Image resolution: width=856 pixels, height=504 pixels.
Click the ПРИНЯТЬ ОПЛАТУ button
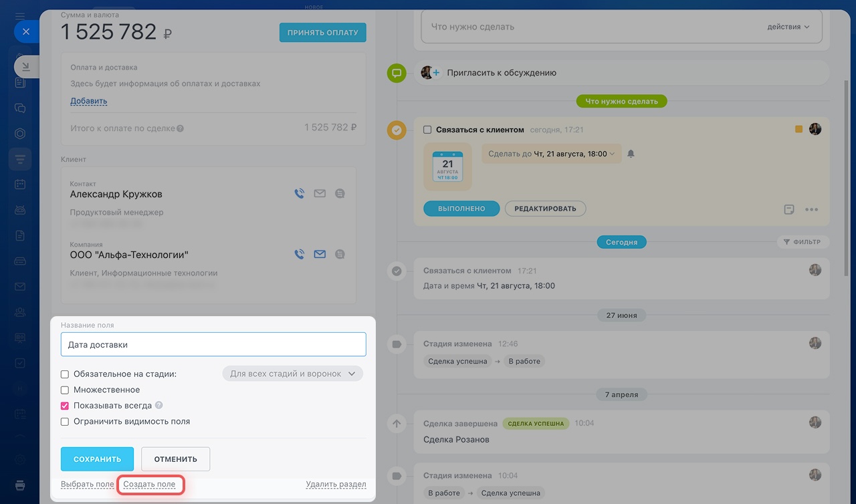323,33
